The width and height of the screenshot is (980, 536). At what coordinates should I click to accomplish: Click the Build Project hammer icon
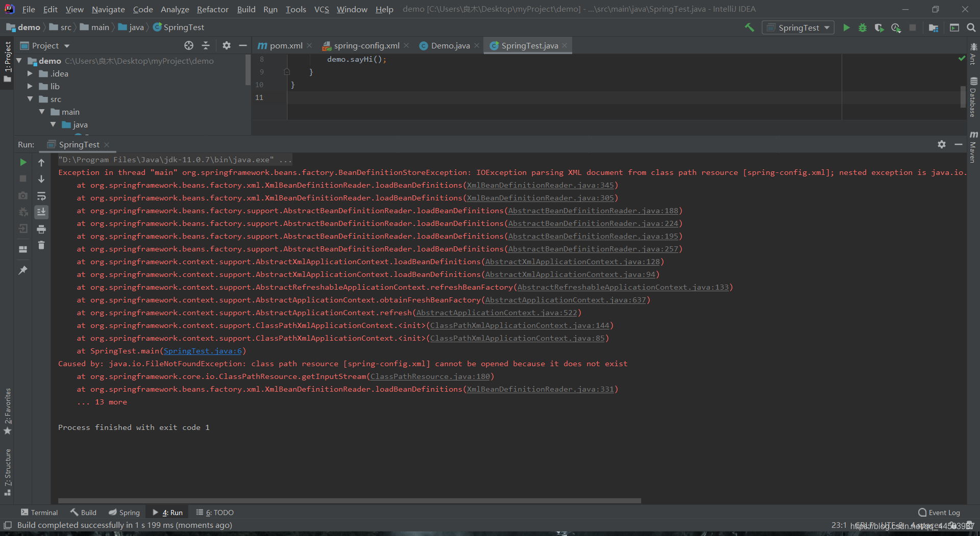tap(749, 28)
